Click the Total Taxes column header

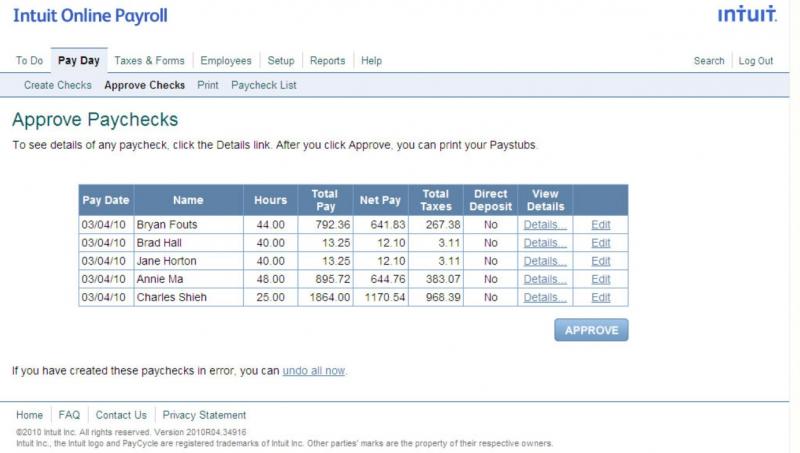pos(436,200)
